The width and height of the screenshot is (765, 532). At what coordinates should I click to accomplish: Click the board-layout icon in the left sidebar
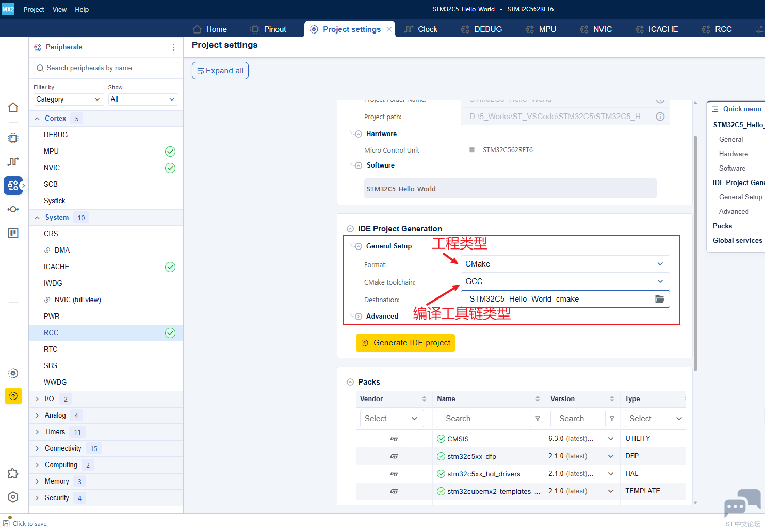point(13,233)
